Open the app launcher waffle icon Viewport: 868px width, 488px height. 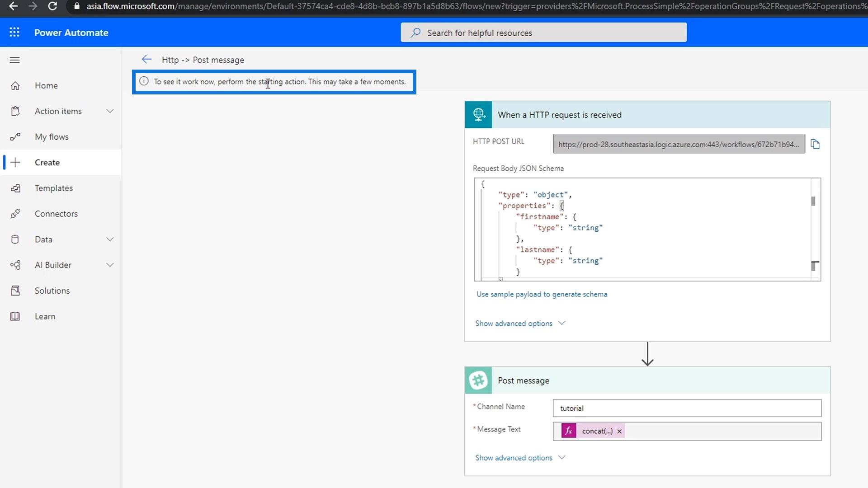[x=14, y=32]
